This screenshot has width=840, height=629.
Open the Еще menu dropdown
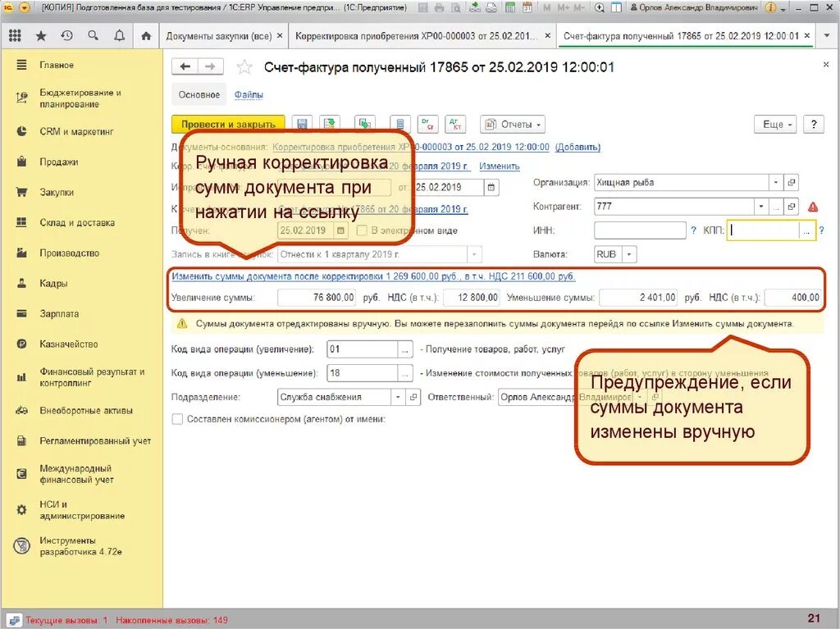(x=775, y=125)
